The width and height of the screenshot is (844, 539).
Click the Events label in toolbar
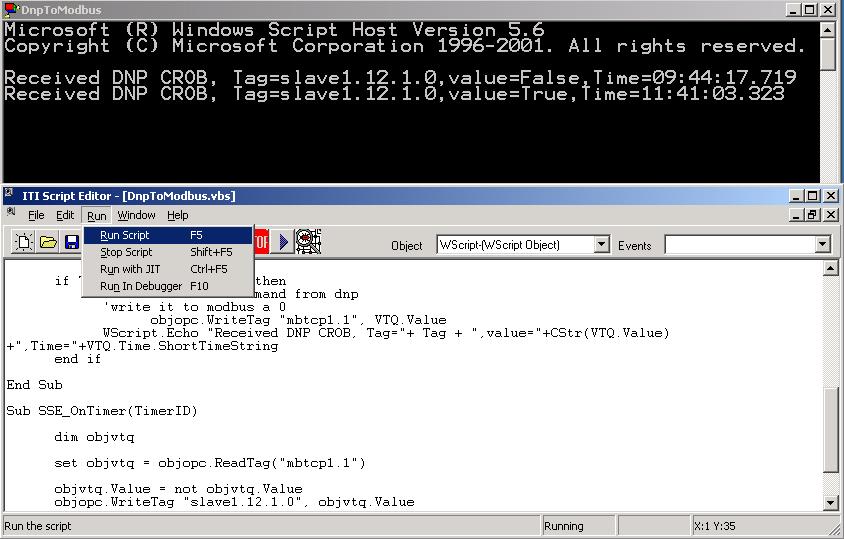[635, 246]
